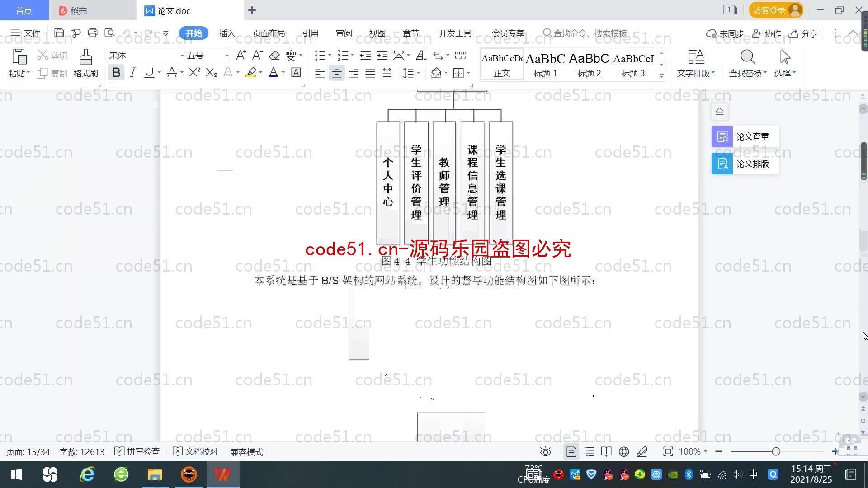Open the 开始 ribbon tab
Screen dimensions: 868x488
194,33
